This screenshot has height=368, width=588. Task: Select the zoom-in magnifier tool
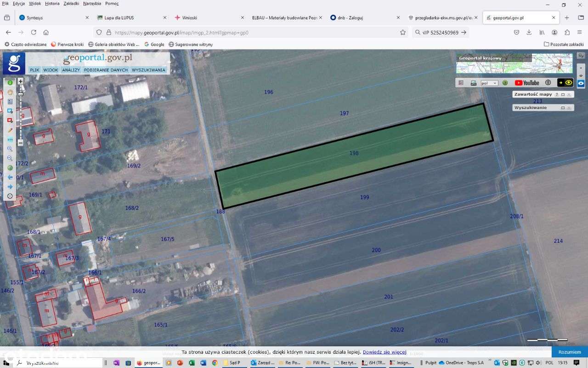(10, 149)
